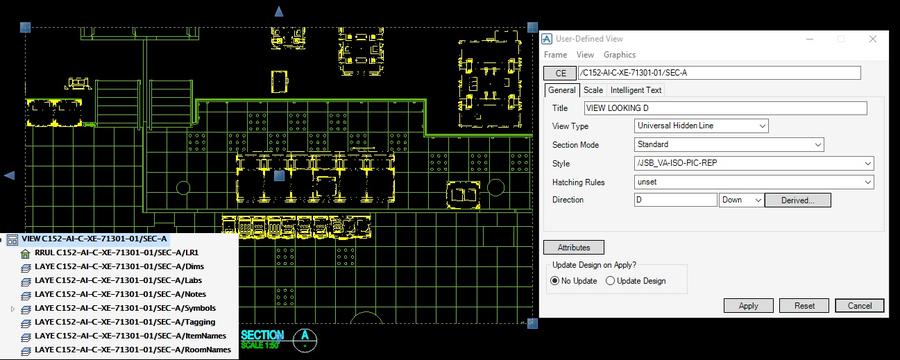Switch to the Intelligent Text tab
Viewport: 900px width, 360px height.
coord(635,90)
